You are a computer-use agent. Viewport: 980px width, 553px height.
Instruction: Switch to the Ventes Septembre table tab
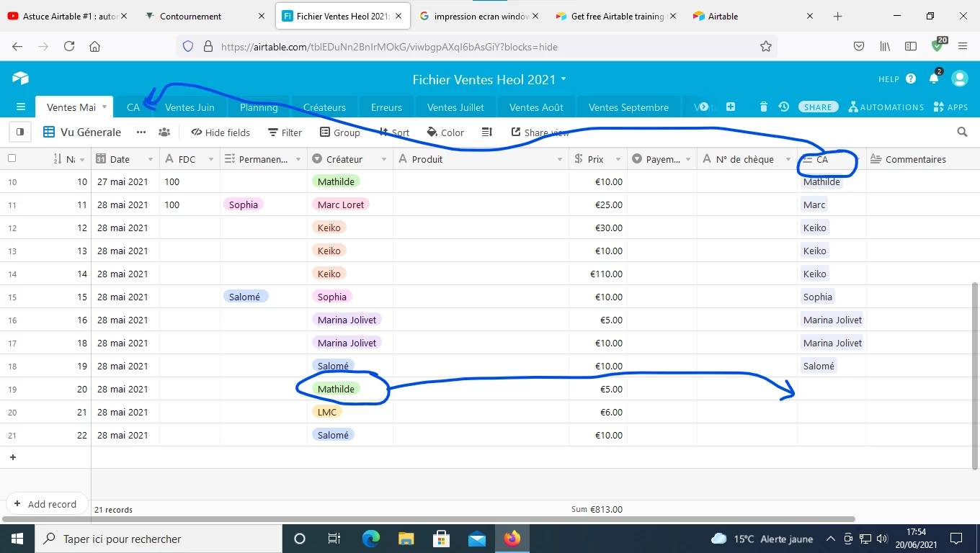click(628, 107)
